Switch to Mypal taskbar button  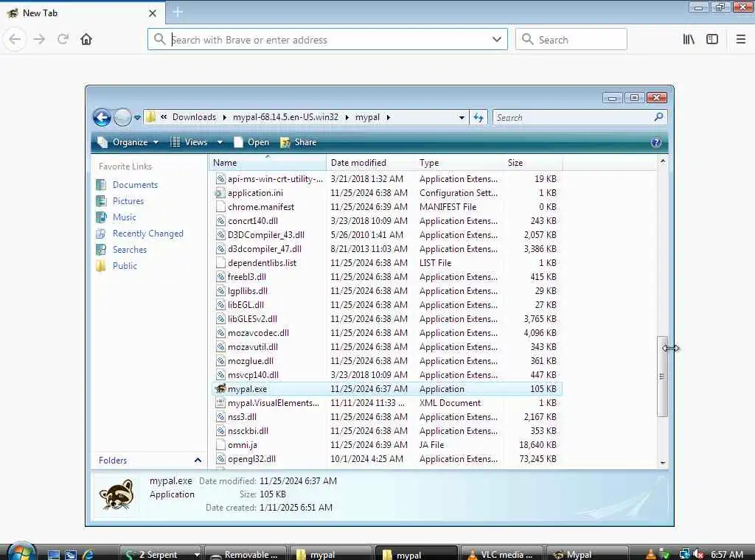586,554
